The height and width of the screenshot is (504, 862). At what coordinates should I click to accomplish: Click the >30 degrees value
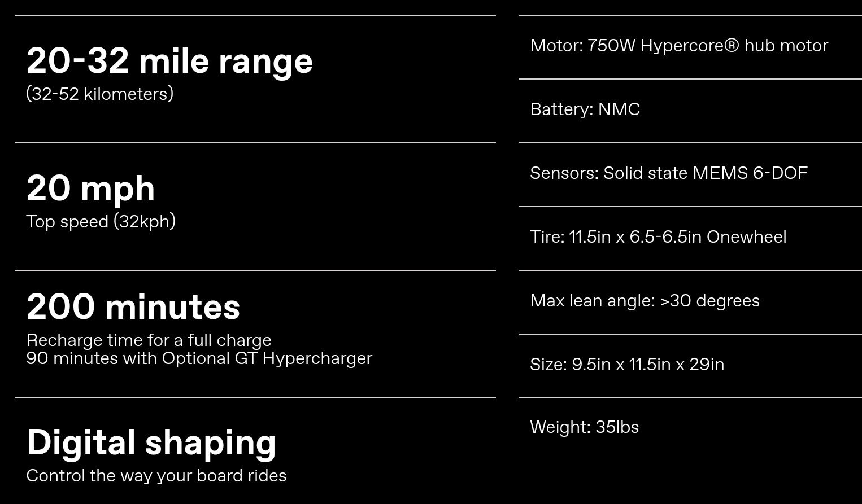click(709, 301)
